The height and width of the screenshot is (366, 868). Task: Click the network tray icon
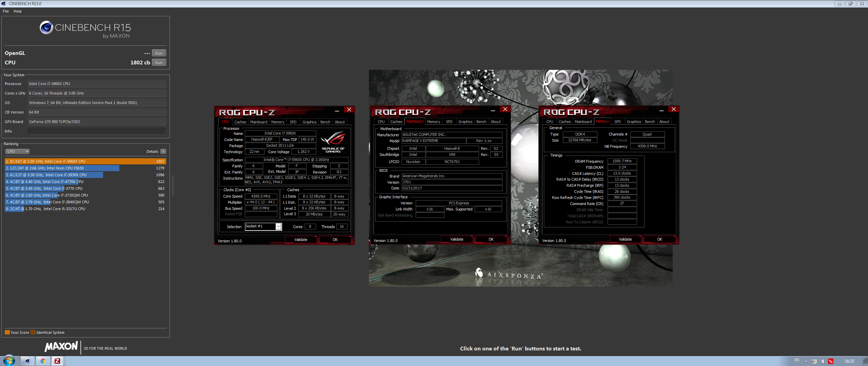pos(814,361)
